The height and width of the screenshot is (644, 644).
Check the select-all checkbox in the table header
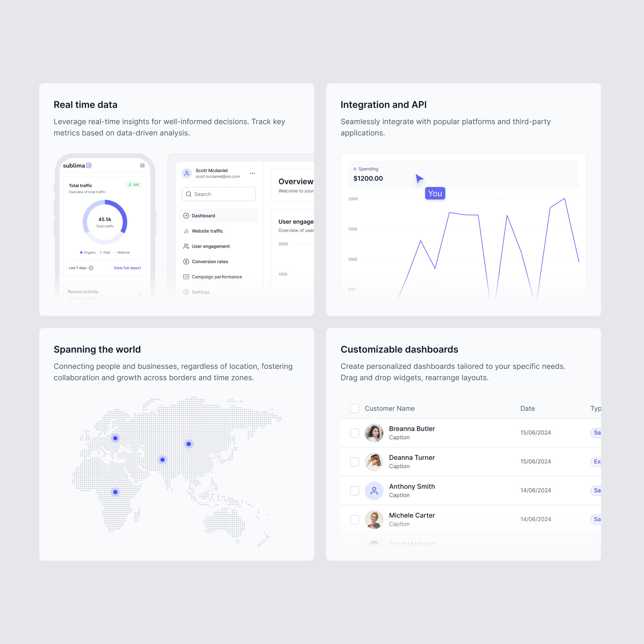pyautogui.click(x=354, y=408)
